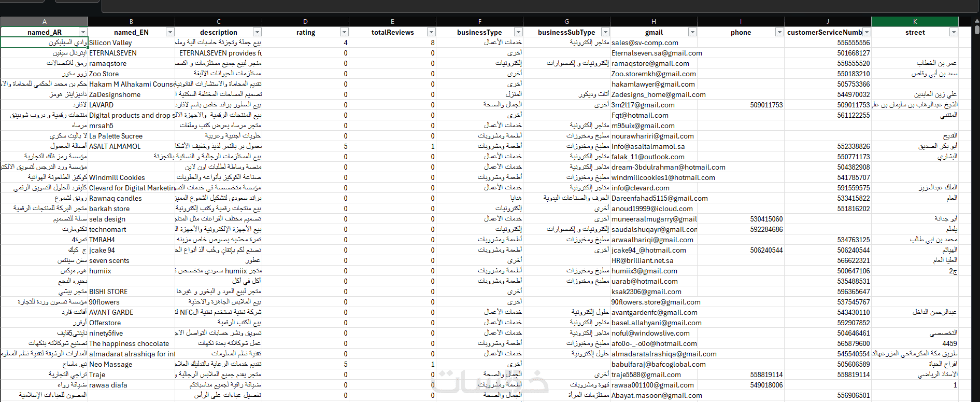
Task: Open the description column filter dropdown
Action: point(257,32)
